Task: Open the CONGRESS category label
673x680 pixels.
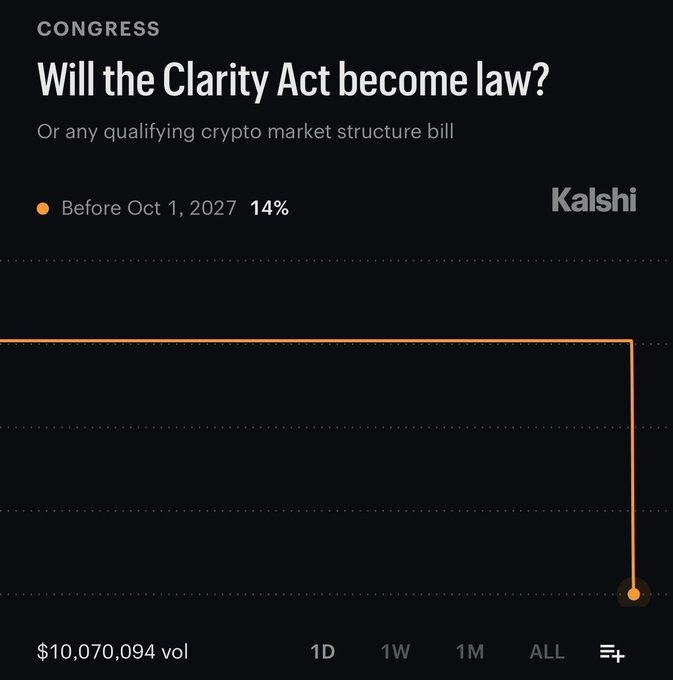Action: coord(98,29)
